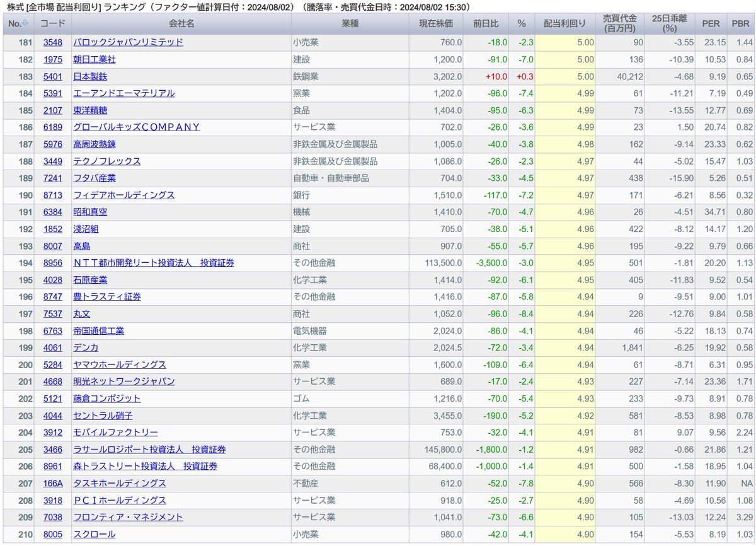This screenshot has width=756, height=546.
Task: Open ラサールロジポート投資法人 link
Action: 150,450
